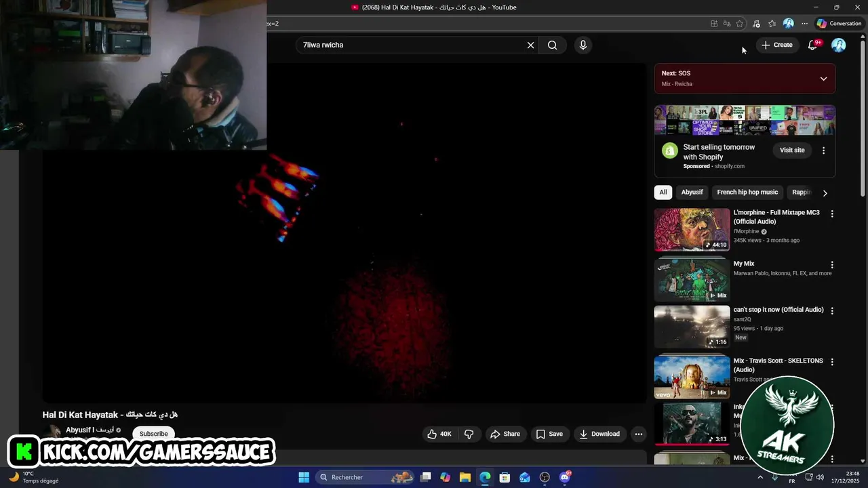
Task: Click the translate page icon in address bar
Action: 727,24
